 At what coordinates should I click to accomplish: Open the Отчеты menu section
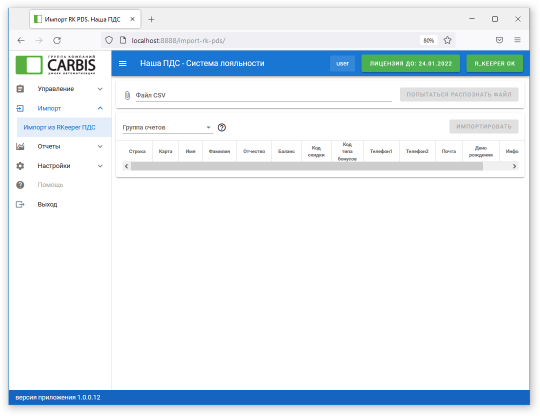[60, 146]
